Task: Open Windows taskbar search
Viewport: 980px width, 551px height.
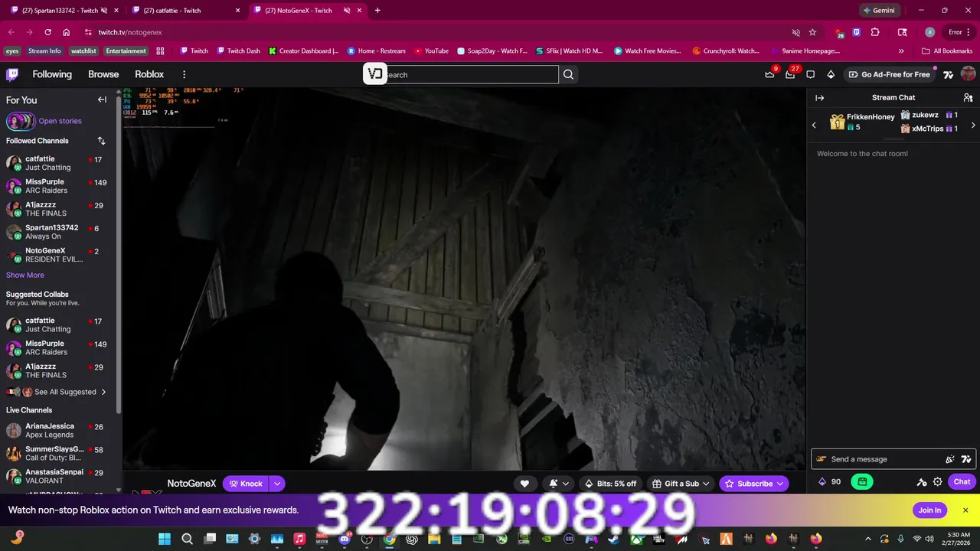Action: pyautogui.click(x=187, y=539)
